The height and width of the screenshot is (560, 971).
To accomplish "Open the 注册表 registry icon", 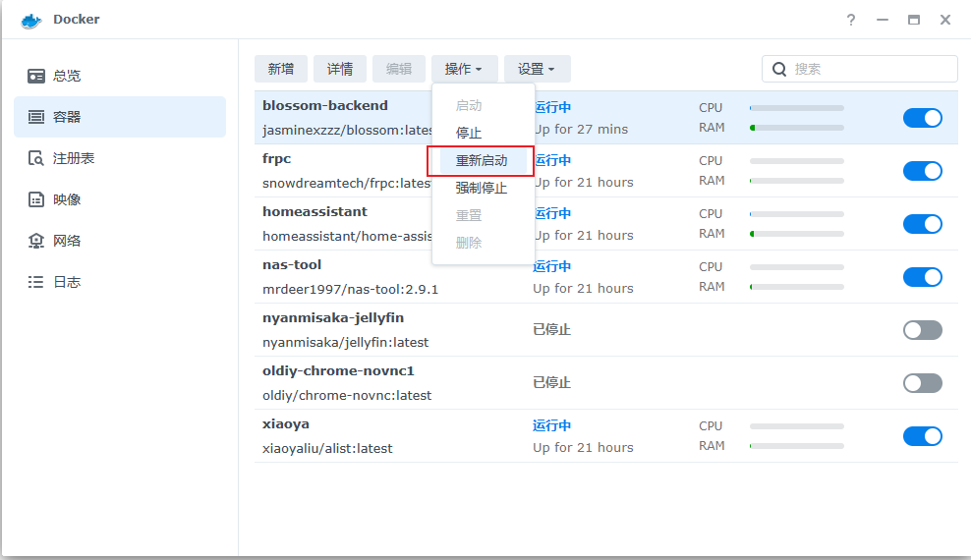I will (36, 158).
